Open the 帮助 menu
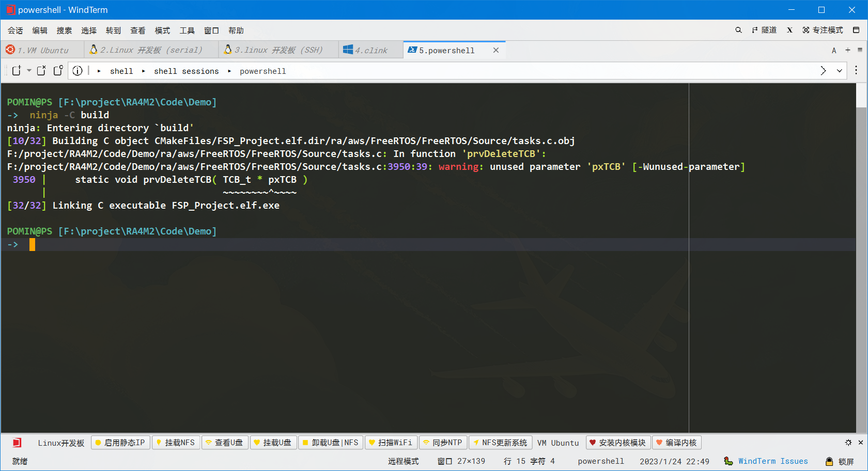Image resolution: width=868 pixels, height=471 pixels. [x=236, y=30]
